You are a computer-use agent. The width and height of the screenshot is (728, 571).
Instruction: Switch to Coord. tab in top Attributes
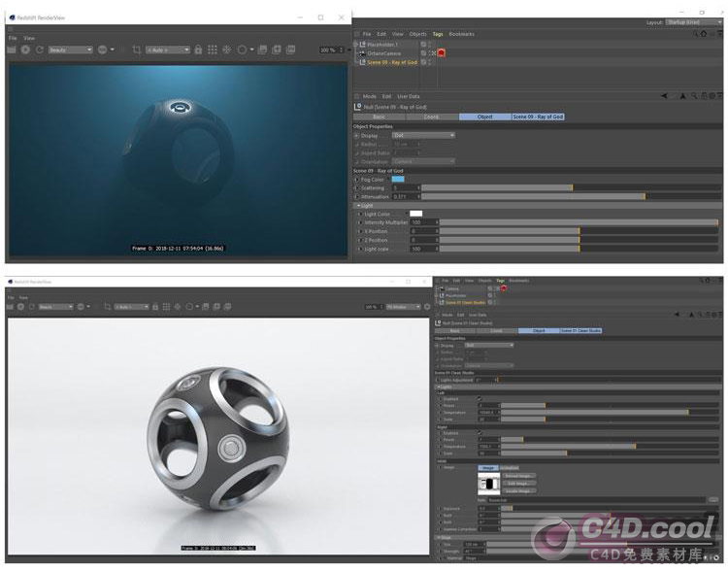tap(432, 117)
